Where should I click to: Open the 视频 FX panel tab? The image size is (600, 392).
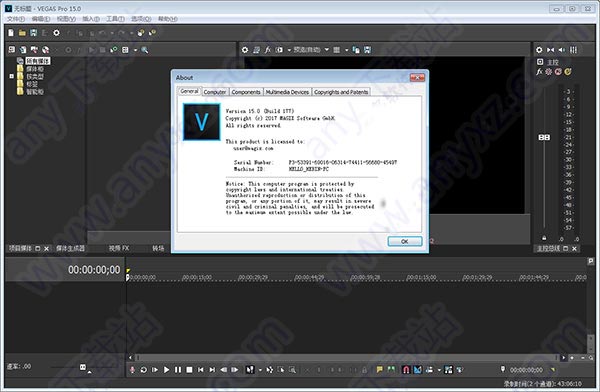click(x=119, y=248)
